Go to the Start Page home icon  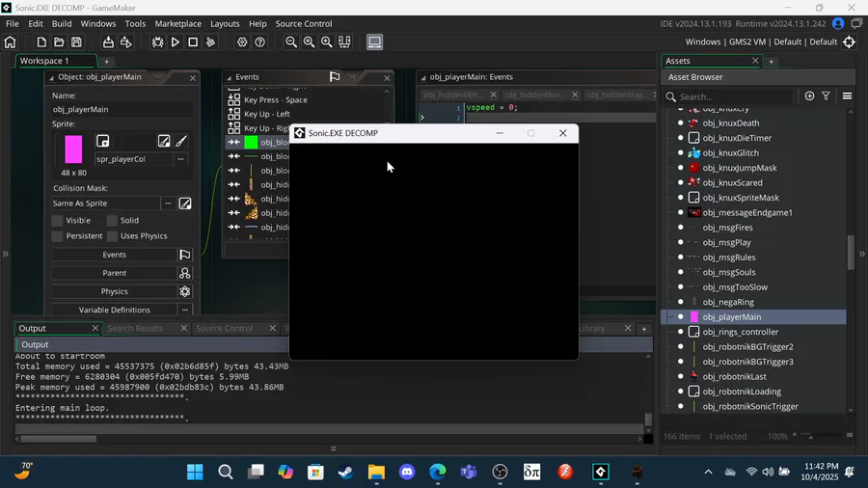10,42
